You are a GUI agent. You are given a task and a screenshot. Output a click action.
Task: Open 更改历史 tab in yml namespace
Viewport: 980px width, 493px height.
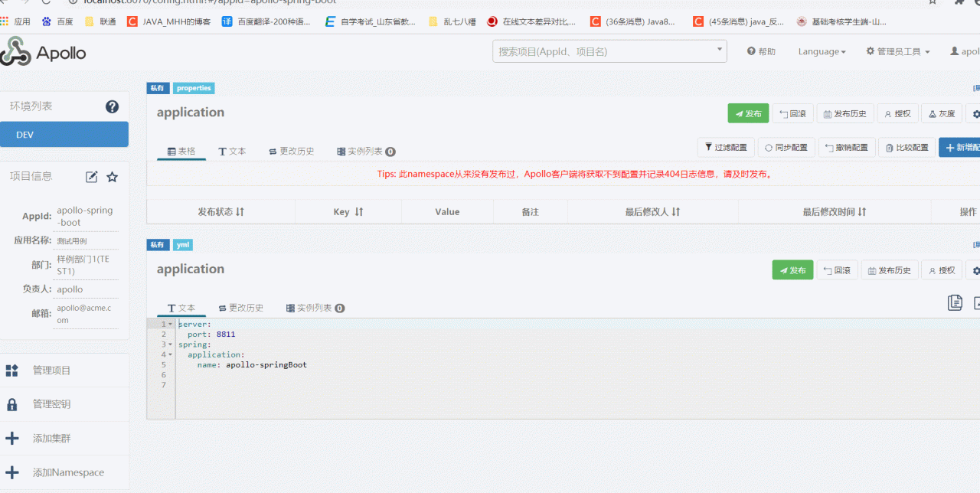coord(240,308)
